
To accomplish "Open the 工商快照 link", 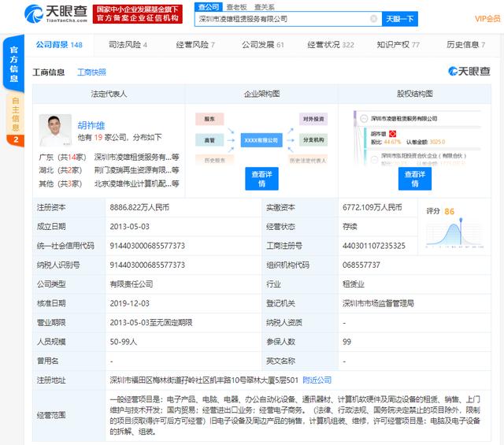I will 91,72.
